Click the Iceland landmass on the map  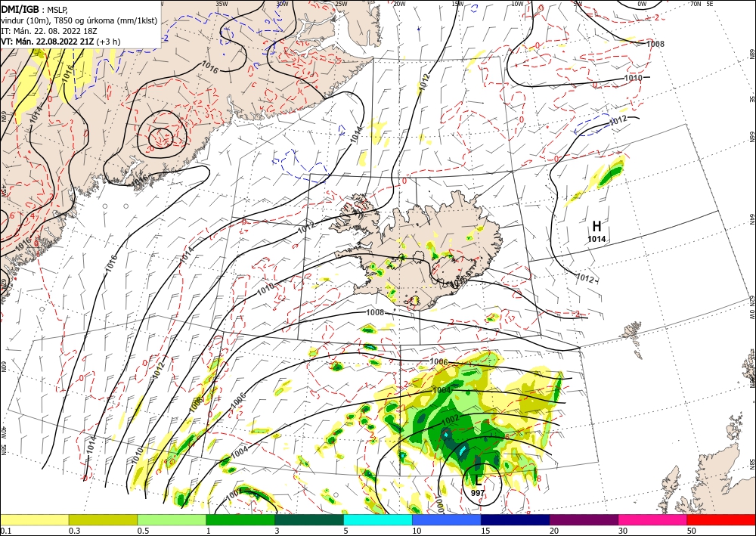click(x=424, y=251)
